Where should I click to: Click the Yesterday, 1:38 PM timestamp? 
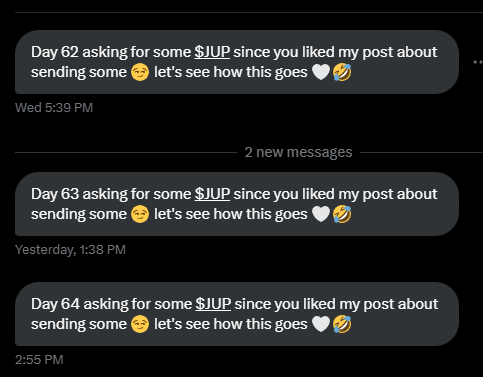click(x=70, y=250)
